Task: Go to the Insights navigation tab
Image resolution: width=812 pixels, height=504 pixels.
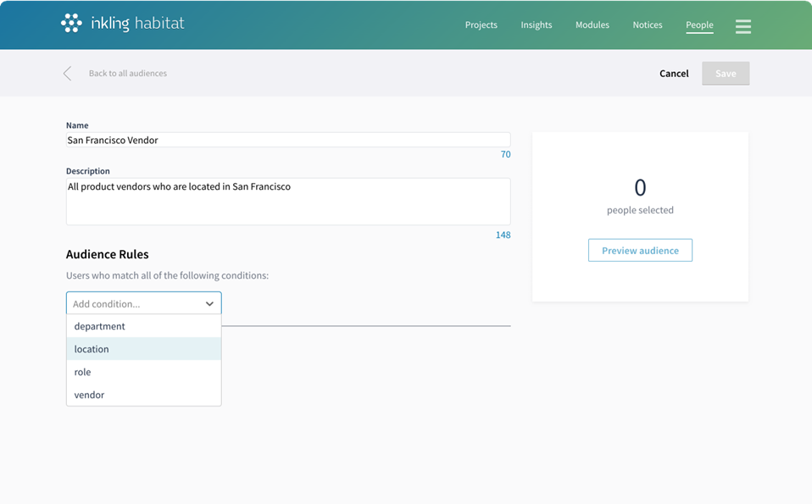Action: click(536, 25)
